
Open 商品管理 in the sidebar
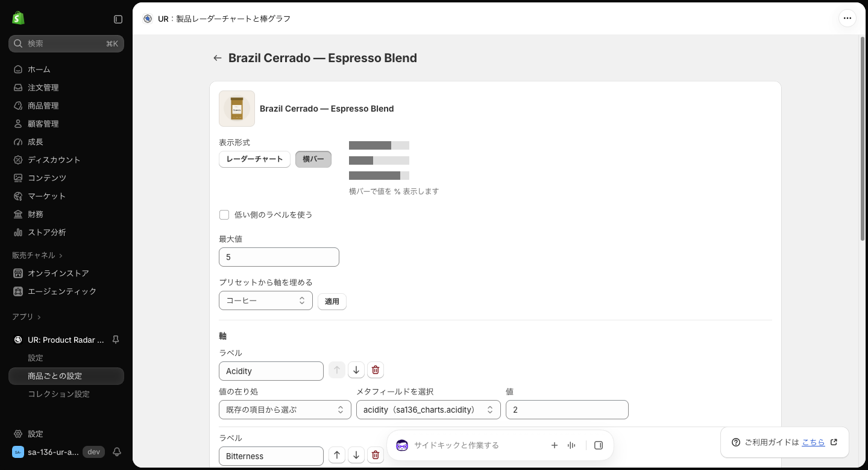(66, 106)
